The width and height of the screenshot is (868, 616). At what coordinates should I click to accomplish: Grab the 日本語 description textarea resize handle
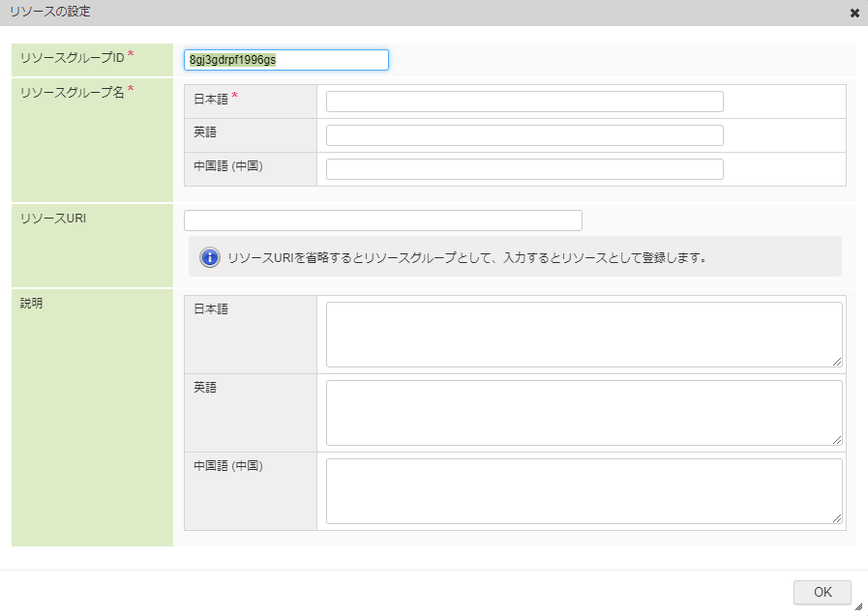837,362
